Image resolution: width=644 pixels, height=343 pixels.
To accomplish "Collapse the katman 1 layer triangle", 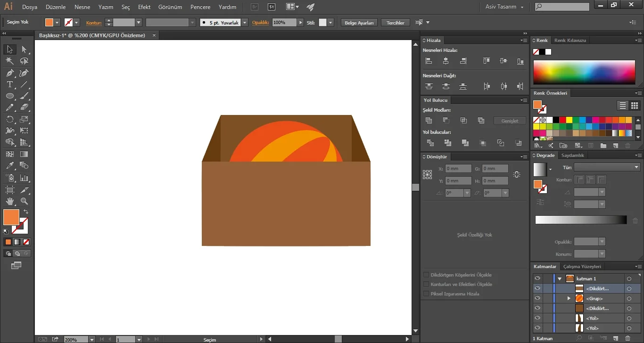I will [560, 278].
